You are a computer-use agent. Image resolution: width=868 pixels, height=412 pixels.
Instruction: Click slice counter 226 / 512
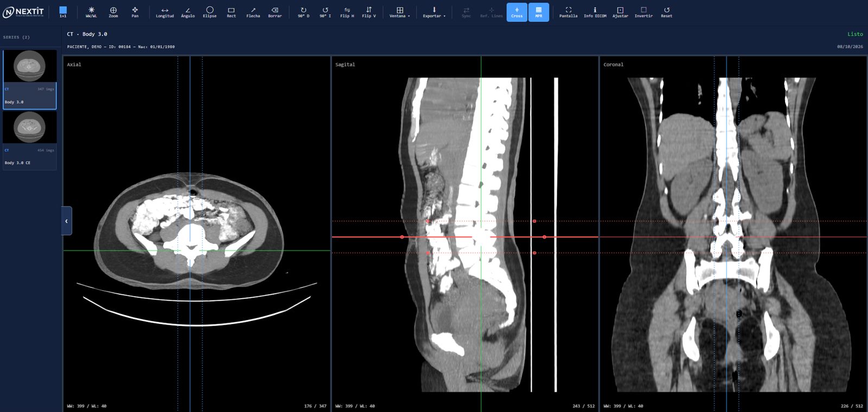point(852,406)
